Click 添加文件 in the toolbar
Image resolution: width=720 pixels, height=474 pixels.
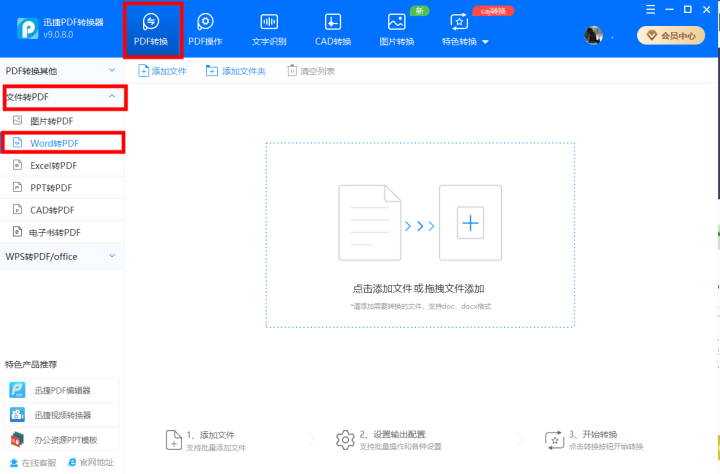tap(163, 71)
